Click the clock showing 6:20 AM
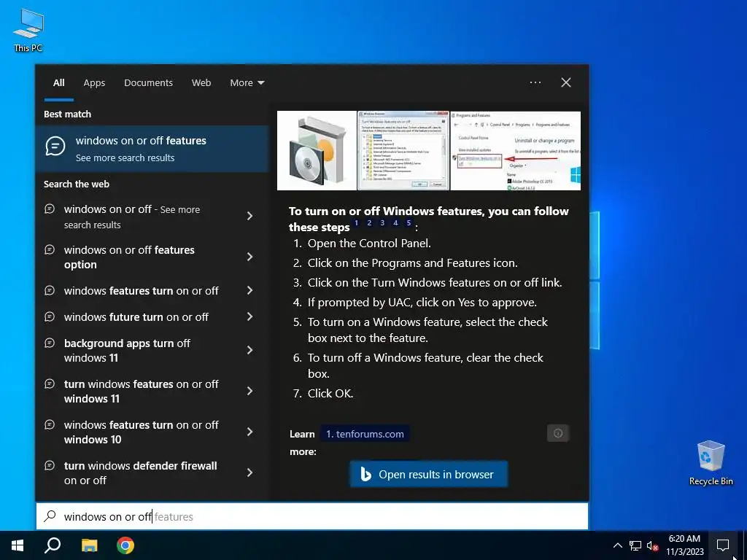 tap(684, 545)
